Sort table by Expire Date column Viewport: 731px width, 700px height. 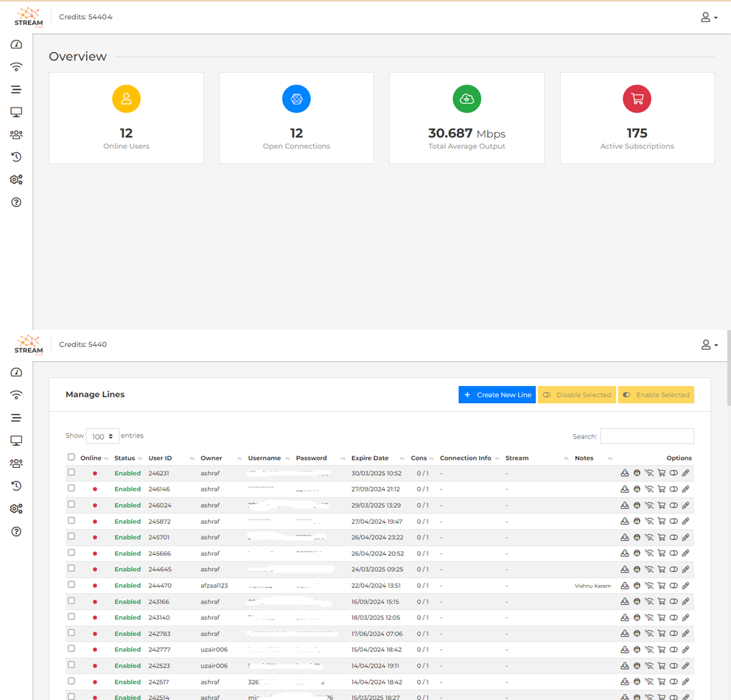(x=377, y=458)
